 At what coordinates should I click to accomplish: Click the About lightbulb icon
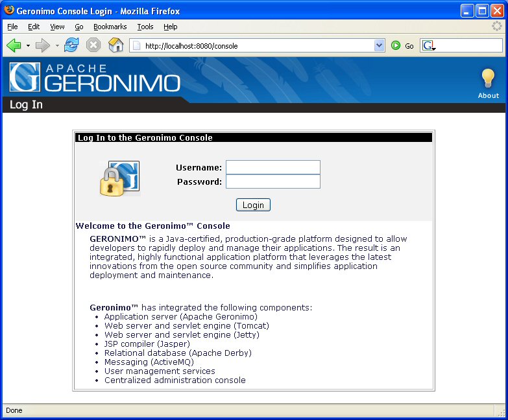click(488, 78)
